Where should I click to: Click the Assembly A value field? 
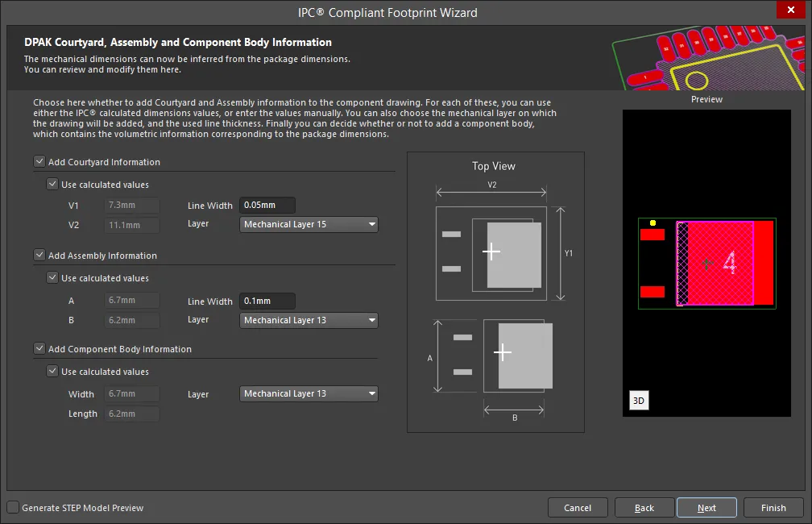[132, 300]
